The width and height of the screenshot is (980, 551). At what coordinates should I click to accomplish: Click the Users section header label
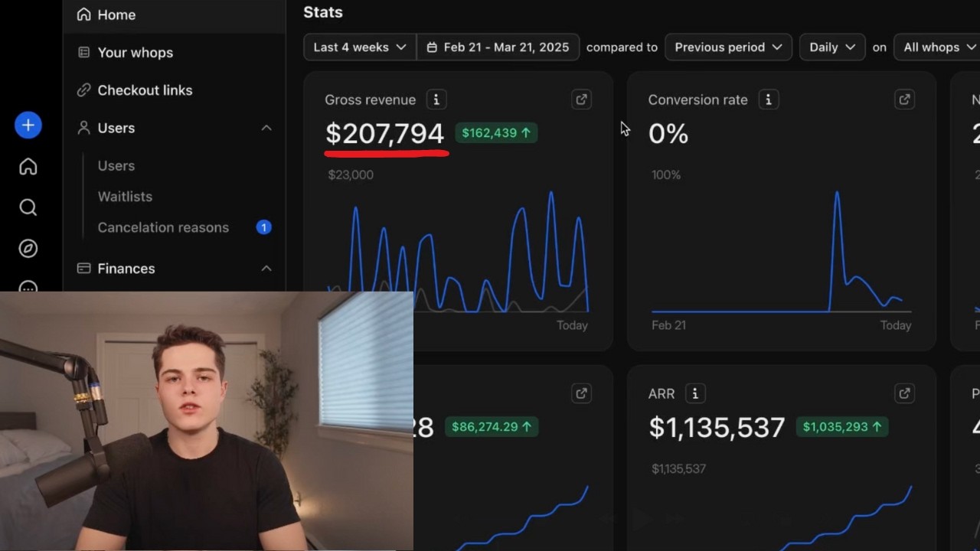tap(116, 128)
